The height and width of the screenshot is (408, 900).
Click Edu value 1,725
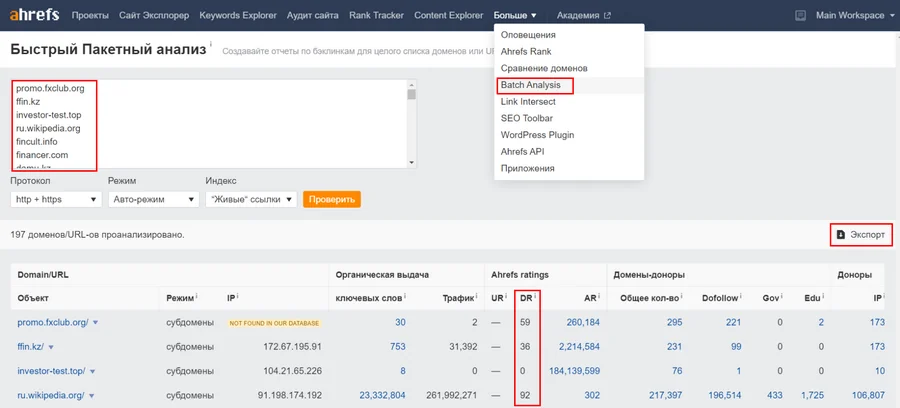(812, 396)
